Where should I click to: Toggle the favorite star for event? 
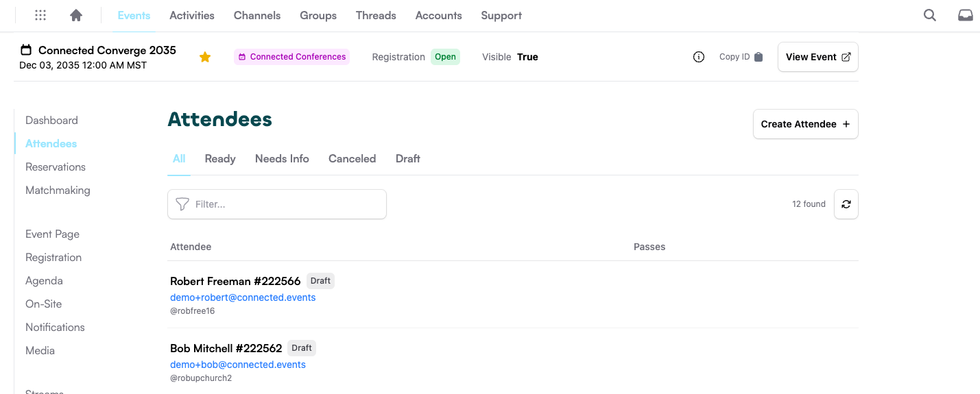204,57
